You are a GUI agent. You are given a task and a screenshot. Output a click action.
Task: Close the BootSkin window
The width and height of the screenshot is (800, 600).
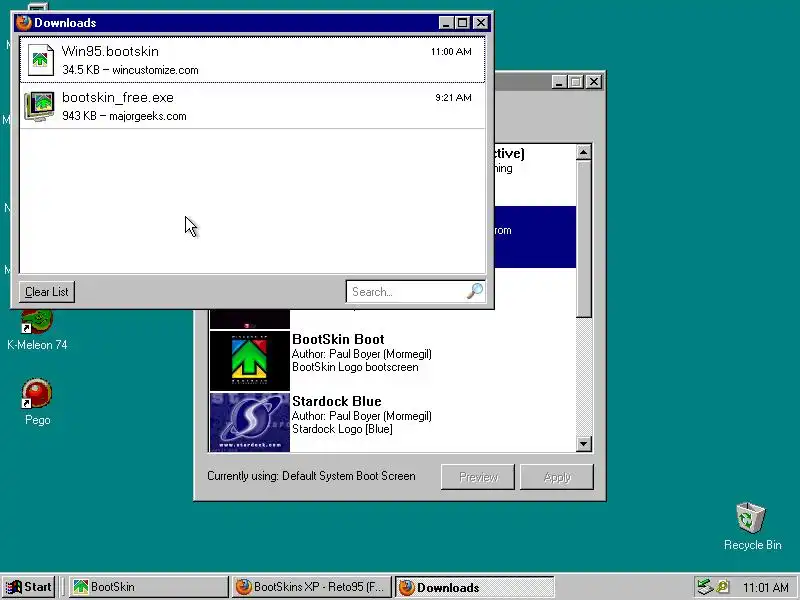[594, 82]
